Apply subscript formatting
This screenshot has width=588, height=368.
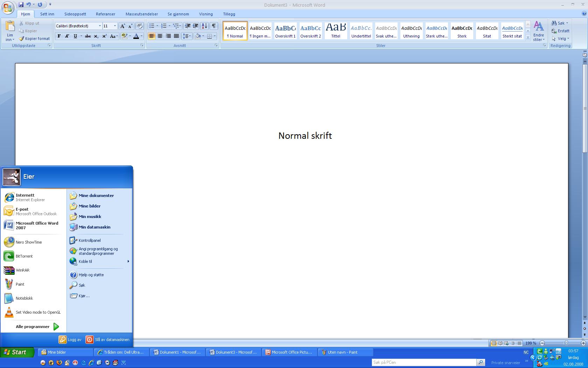96,36
